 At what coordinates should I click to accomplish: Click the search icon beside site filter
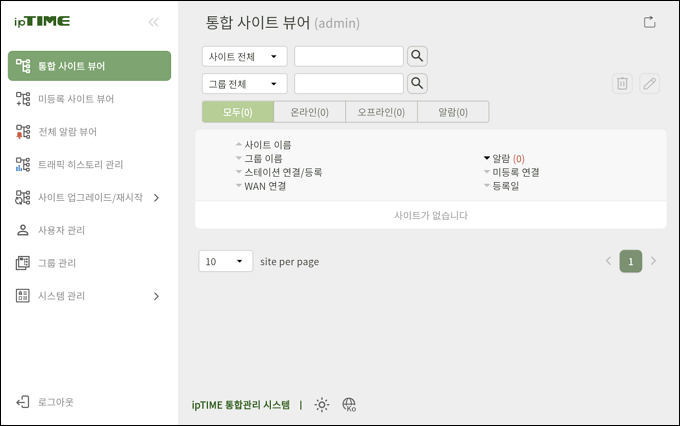click(418, 56)
